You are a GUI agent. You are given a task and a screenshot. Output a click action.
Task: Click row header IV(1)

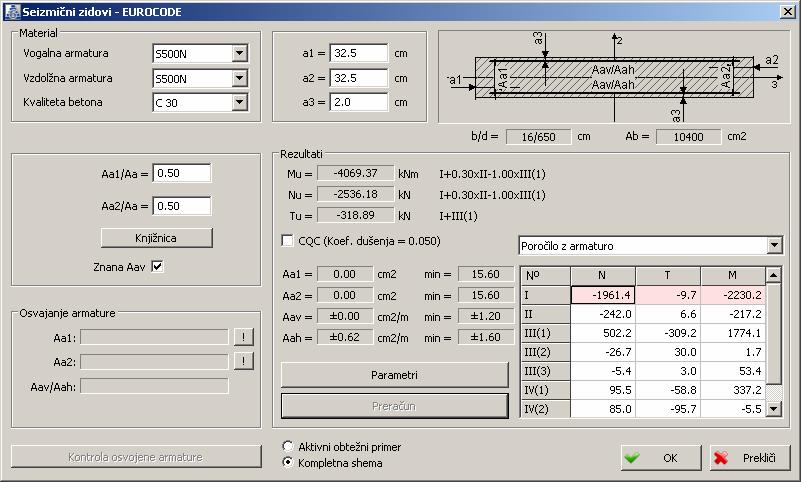(545, 391)
